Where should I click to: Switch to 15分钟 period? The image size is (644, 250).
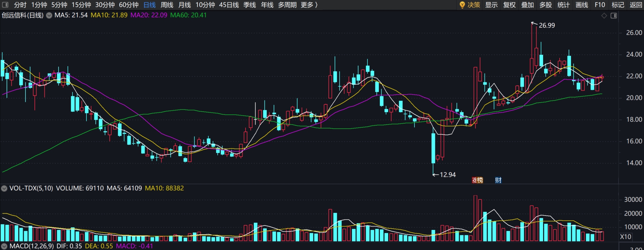click(81, 5)
